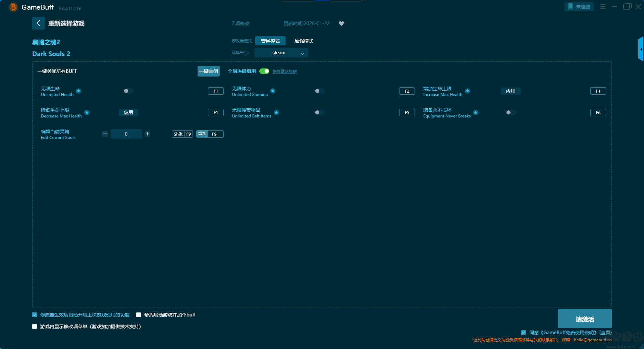The width and height of the screenshot is (644, 349).
Task: Open the steam platform dropdown
Action: (281, 53)
